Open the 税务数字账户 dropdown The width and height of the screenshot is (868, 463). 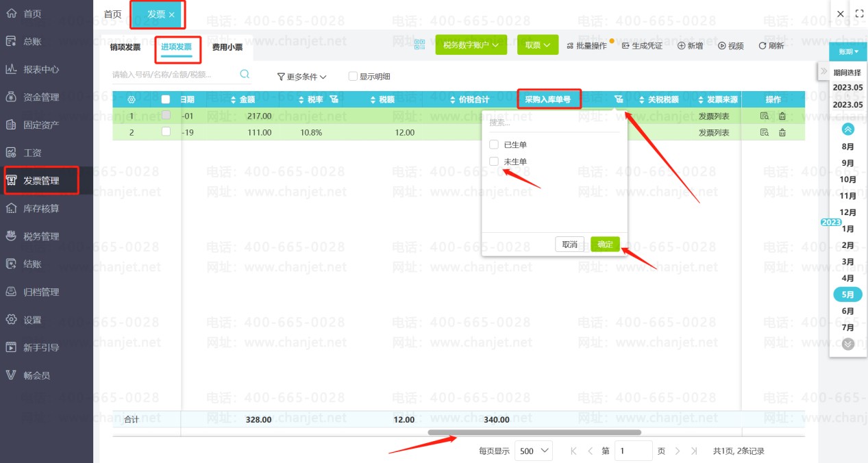[x=471, y=45]
